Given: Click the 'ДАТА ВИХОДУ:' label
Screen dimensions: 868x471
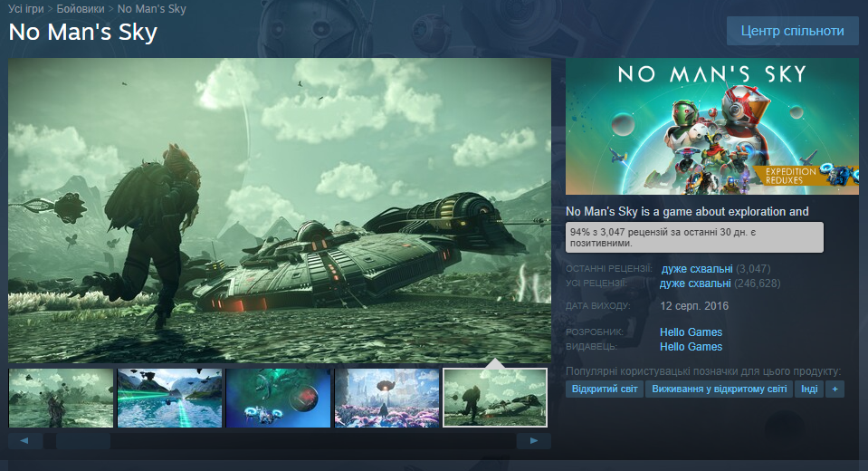Looking at the screenshot, I should tap(598, 306).
